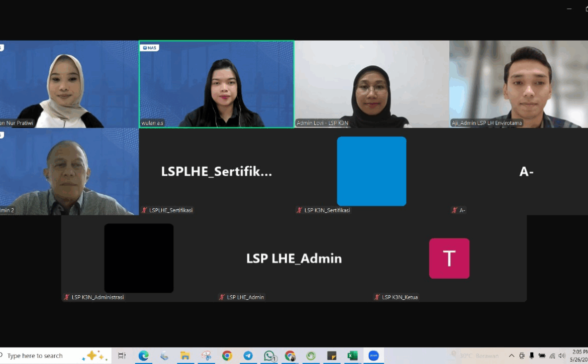
Task: Select wulan a.s's highlighted video tile
Action: (x=217, y=84)
